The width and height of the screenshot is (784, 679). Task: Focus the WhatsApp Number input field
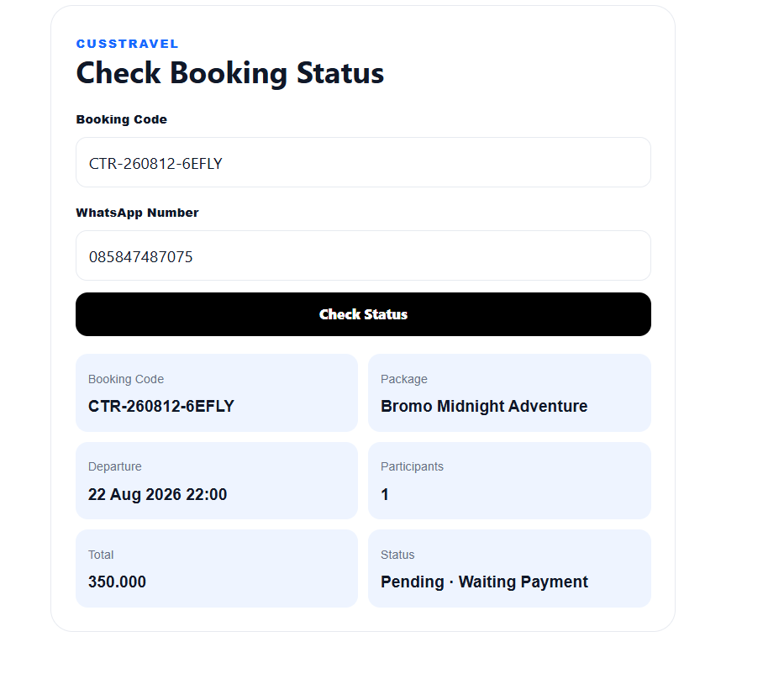pos(363,255)
